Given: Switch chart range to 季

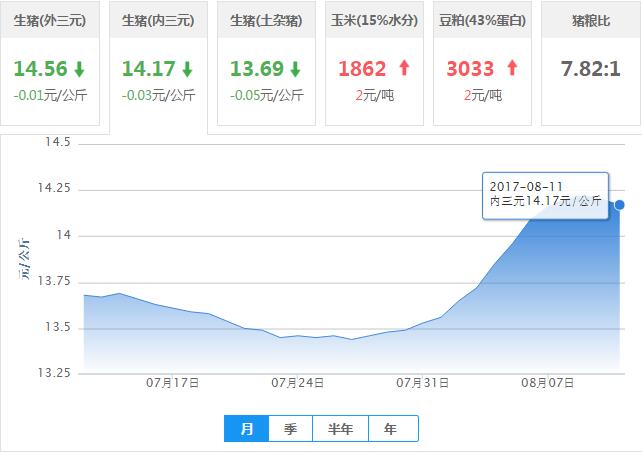Looking at the screenshot, I should tap(290, 428).
